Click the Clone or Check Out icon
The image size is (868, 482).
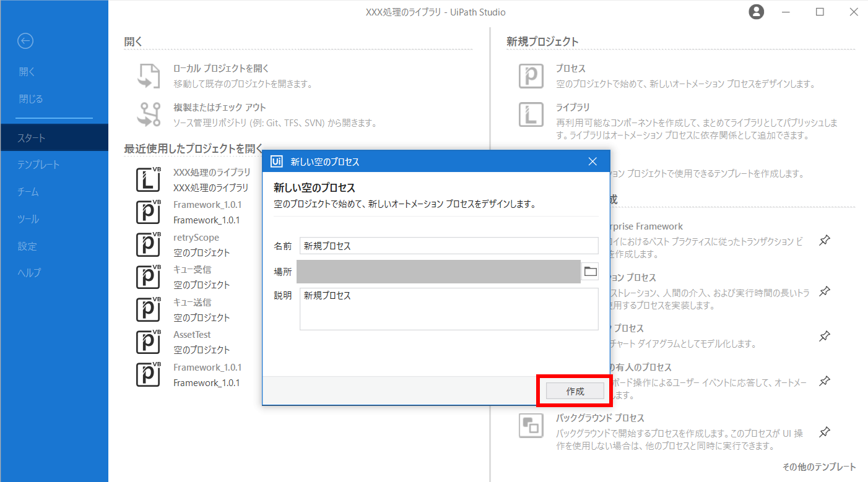(x=149, y=114)
